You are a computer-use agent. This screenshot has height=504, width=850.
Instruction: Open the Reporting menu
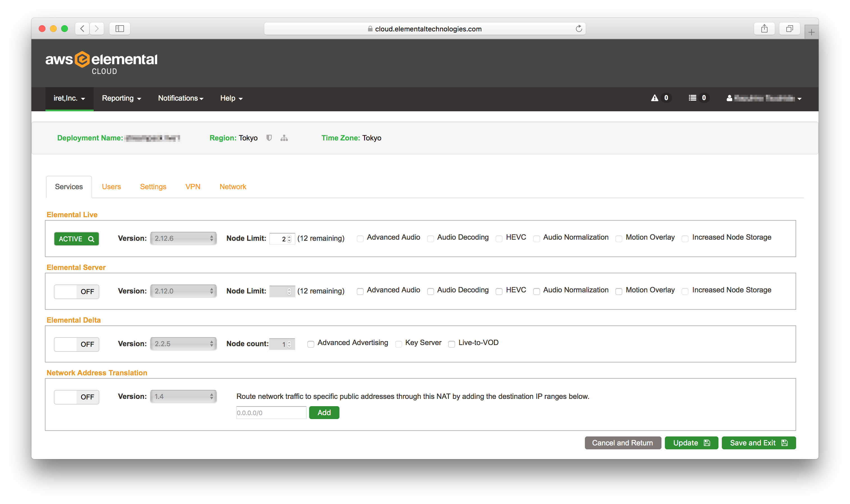click(121, 98)
